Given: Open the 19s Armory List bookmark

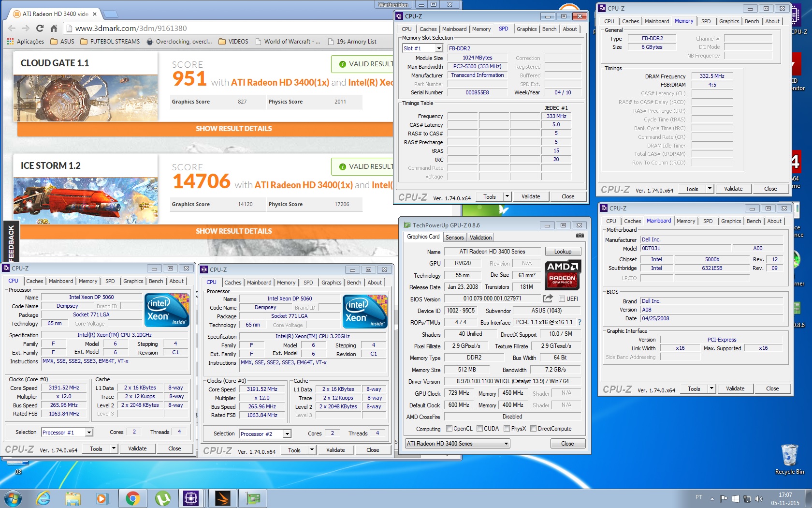Looking at the screenshot, I should tap(352, 42).
